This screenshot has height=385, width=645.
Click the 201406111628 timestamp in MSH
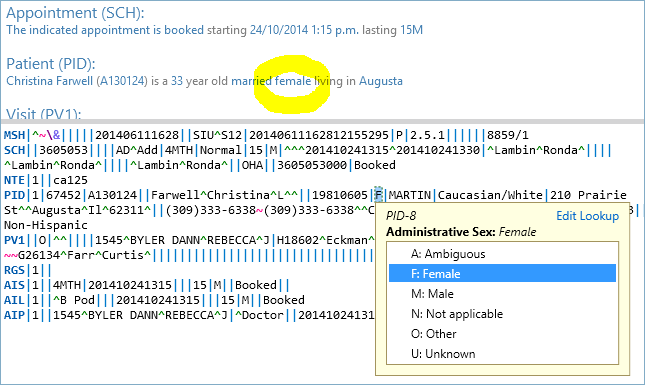(x=137, y=135)
